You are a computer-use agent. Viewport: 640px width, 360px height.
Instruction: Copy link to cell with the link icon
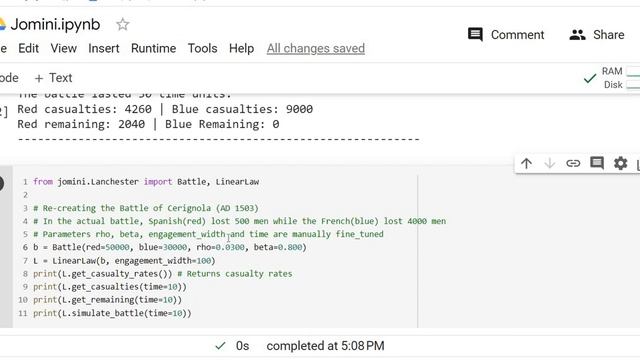coord(573,163)
